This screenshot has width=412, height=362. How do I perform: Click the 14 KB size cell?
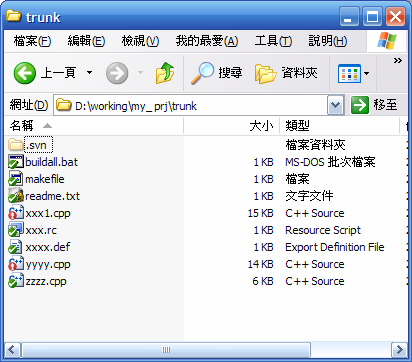(260, 264)
